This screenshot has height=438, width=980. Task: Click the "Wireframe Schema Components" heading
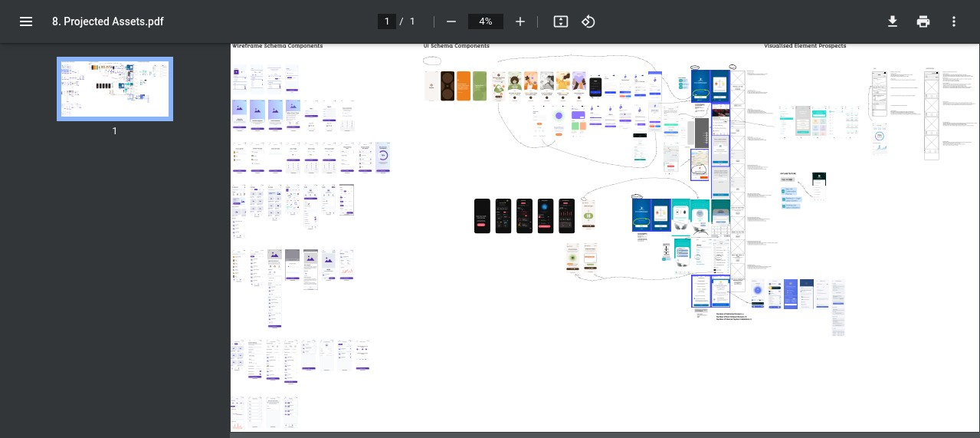(277, 46)
